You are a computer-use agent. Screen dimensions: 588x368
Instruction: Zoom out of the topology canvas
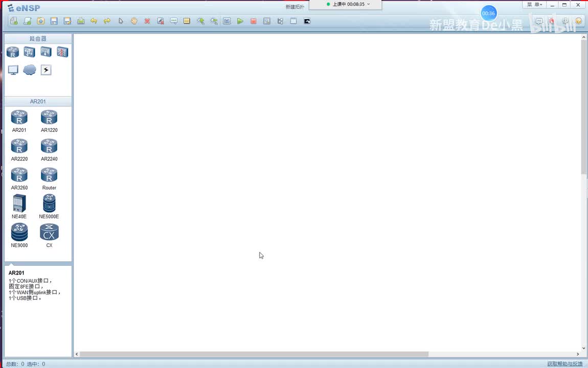point(214,21)
